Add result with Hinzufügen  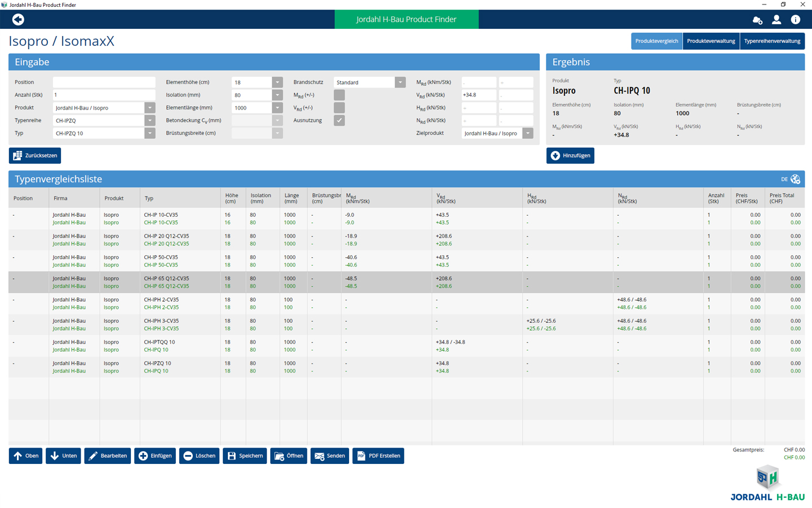point(570,155)
